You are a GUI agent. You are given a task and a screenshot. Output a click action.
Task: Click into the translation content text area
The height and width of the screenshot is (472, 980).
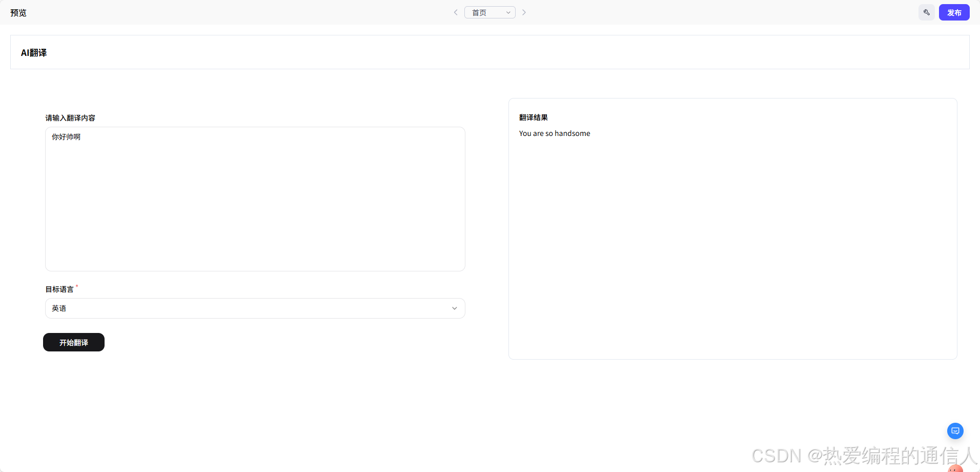click(x=255, y=199)
